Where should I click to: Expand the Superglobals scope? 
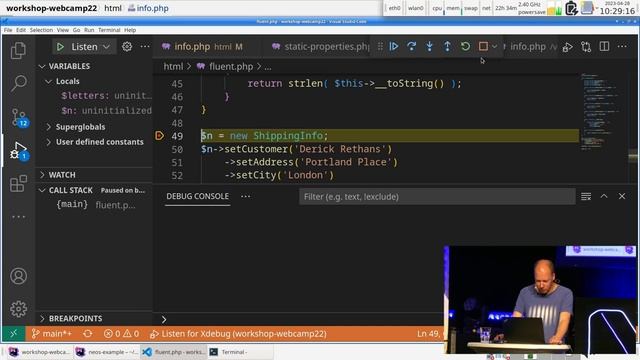coord(76,127)
